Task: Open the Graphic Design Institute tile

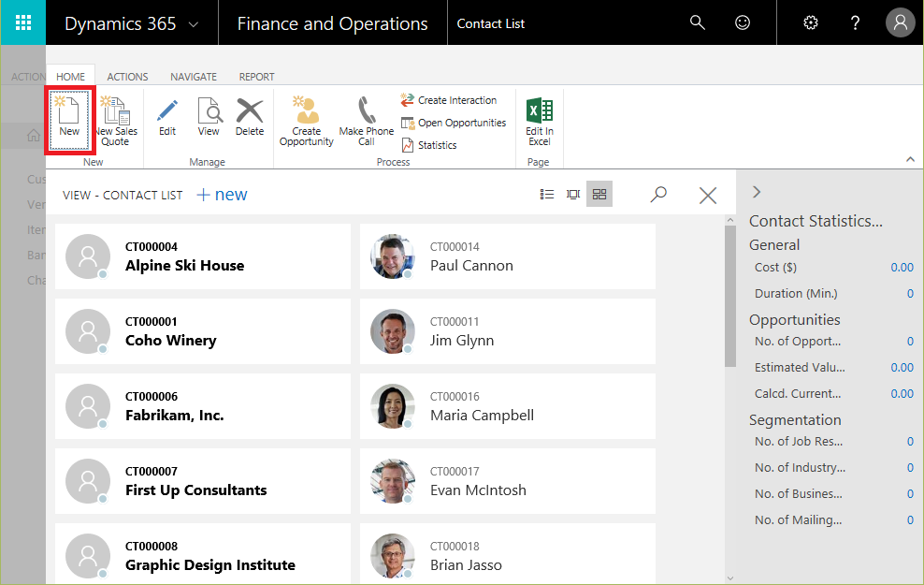Action: [203, 554]
